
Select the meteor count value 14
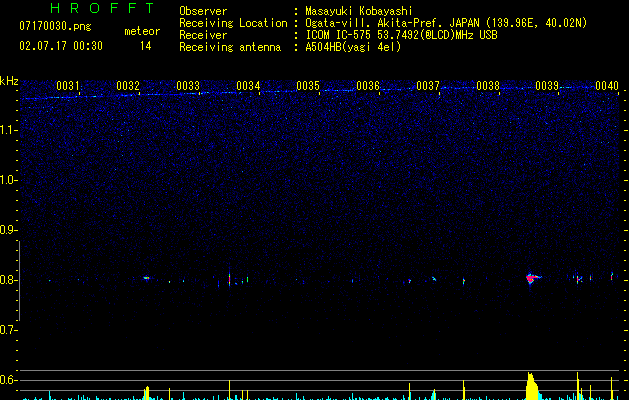coord(146,46)
